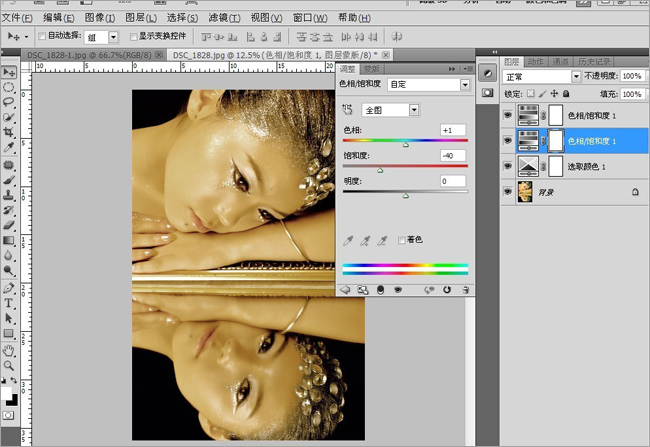
Task: Open the 正常 blend mode dropdown
Action: pyautogui.click(x=576, y=76)
